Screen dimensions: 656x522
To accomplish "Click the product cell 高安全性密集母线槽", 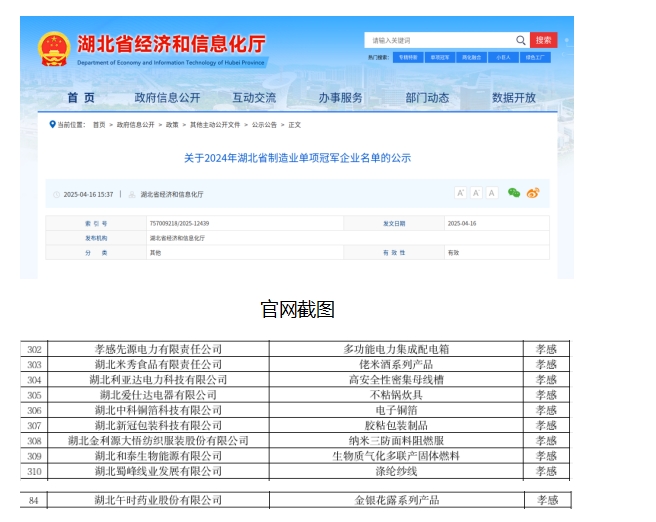I will [x=396, y=379].
